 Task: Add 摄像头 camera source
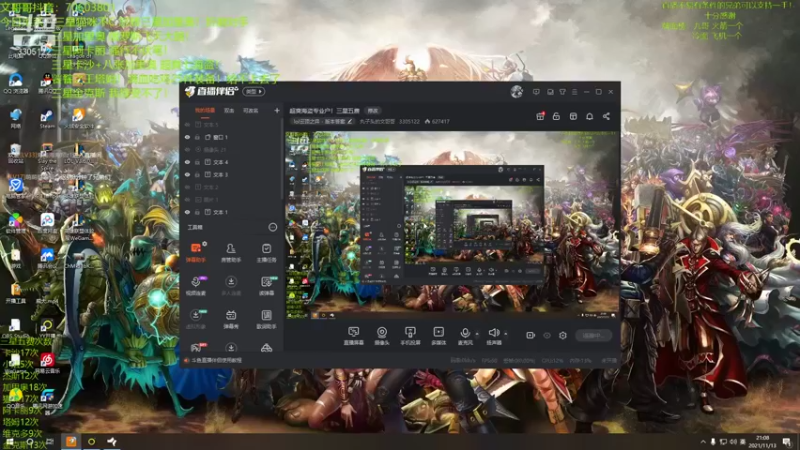click(382, 336)
